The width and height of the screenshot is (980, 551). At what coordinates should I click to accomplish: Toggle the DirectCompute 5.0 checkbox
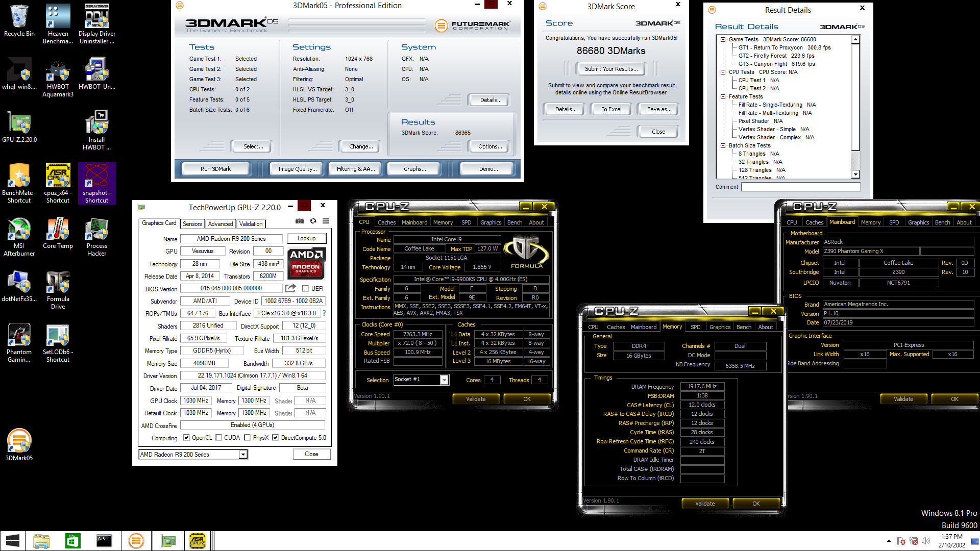(x=275, y=438)
